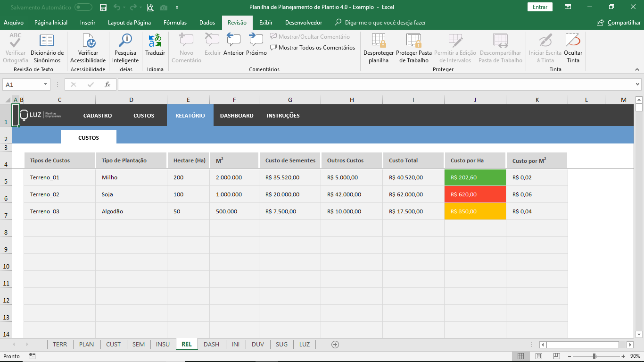Switch to the DASH sheet tab
The image size is (644, 362).
coord(211,344)
